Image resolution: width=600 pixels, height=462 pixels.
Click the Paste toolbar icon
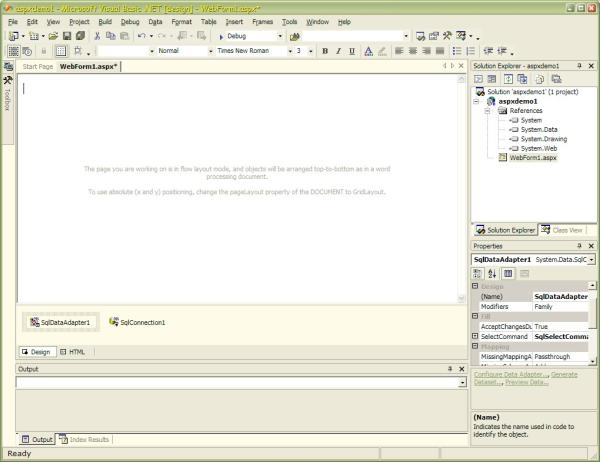(x=124, y=36)
